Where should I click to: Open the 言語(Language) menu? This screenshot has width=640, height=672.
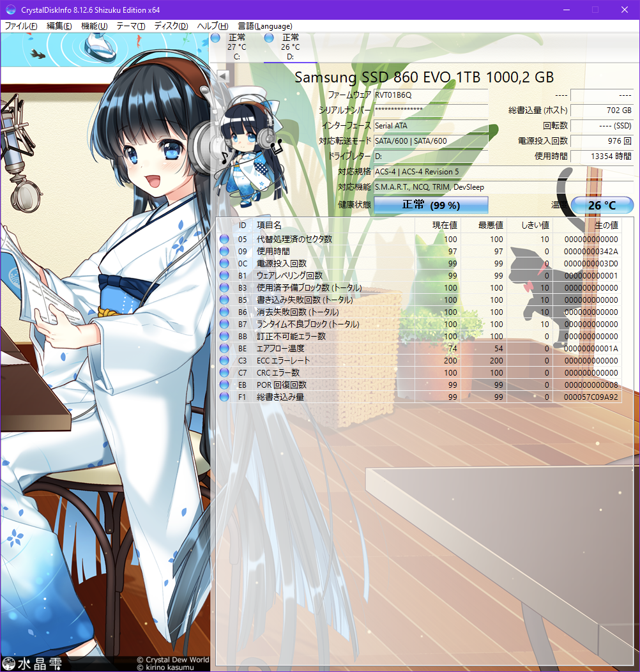tap(265, 26)
